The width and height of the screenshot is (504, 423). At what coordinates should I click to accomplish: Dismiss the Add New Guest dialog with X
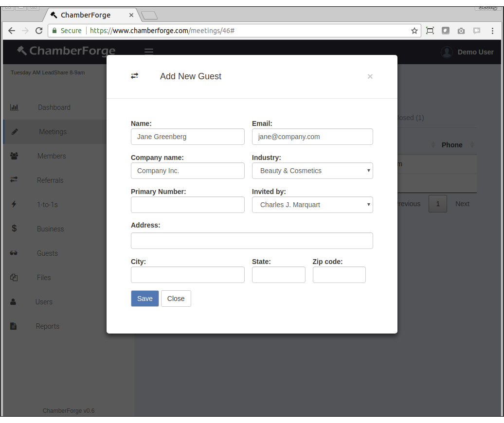tap(370, 76)
